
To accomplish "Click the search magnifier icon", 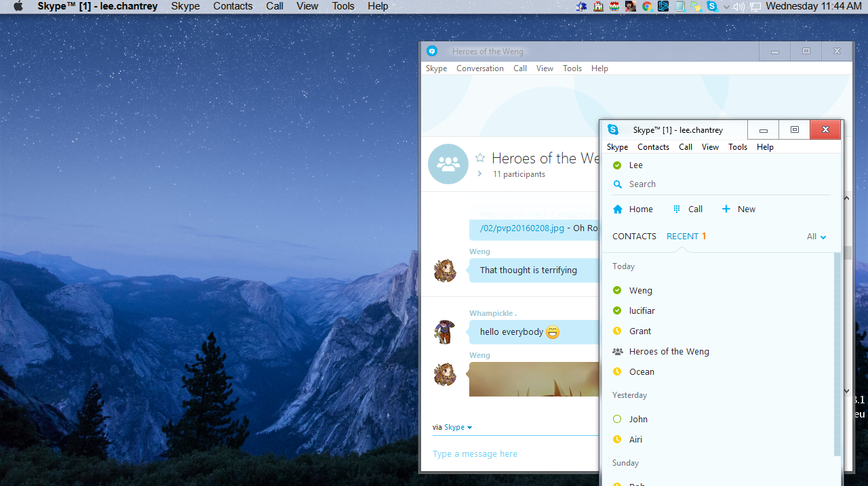I will (x=618, y=184).
